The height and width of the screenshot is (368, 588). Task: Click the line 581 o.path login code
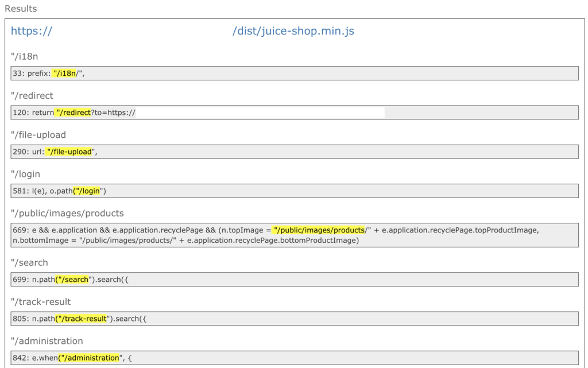point(295,191)
